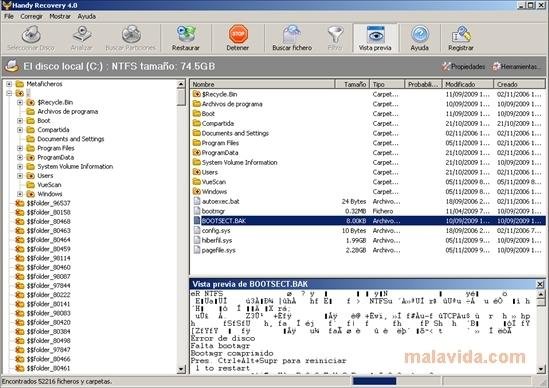The width and height of the screenshot is (549, 388).
Task: Select pagefile.sys file icon in list
Action: (x=197, y=250)
